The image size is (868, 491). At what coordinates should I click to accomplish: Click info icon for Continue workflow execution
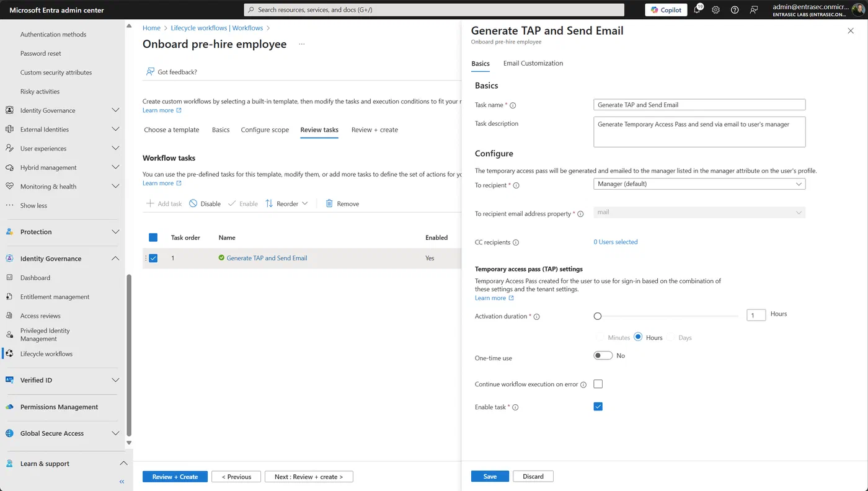pos(583,385)
